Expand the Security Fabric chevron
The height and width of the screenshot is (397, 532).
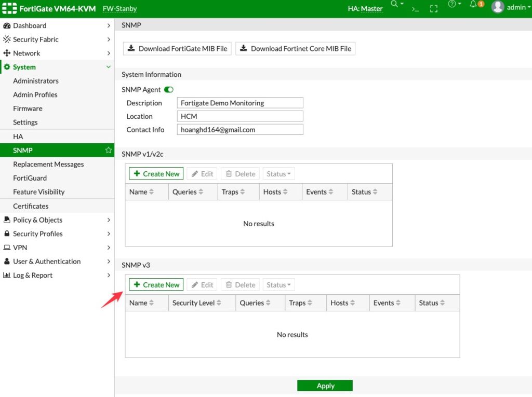[x=109, y=39]
